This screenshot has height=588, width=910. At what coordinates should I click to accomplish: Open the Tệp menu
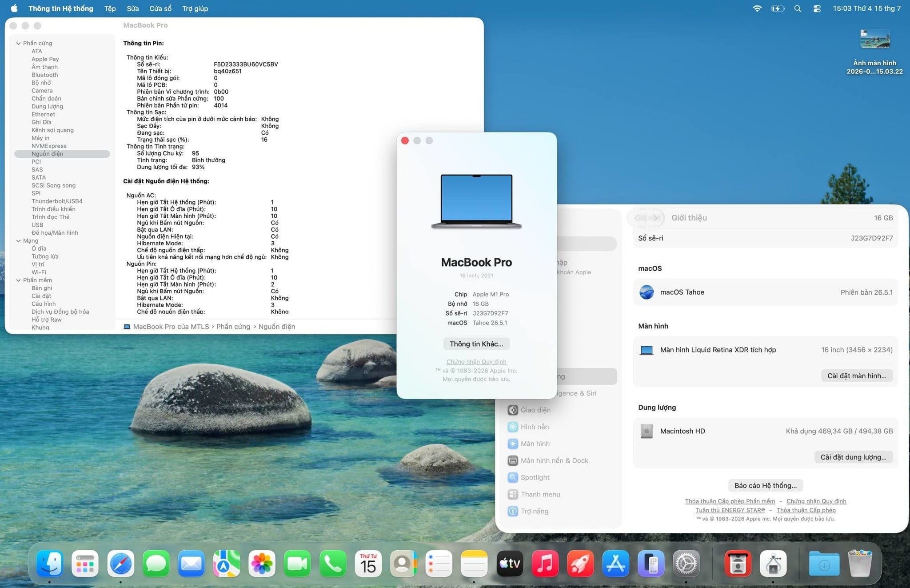110,8
